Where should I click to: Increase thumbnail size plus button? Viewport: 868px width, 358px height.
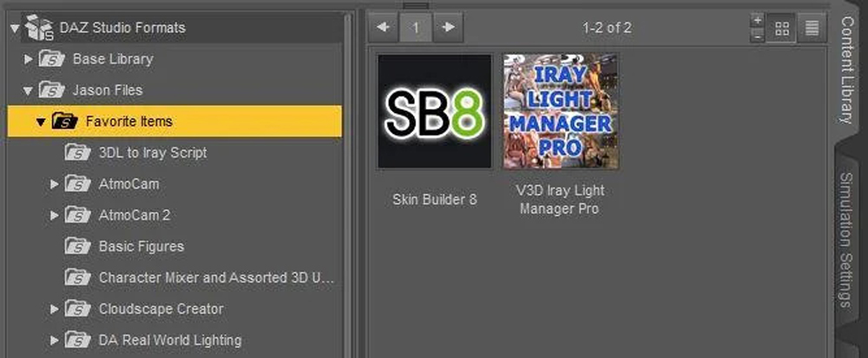click(757, 20)
